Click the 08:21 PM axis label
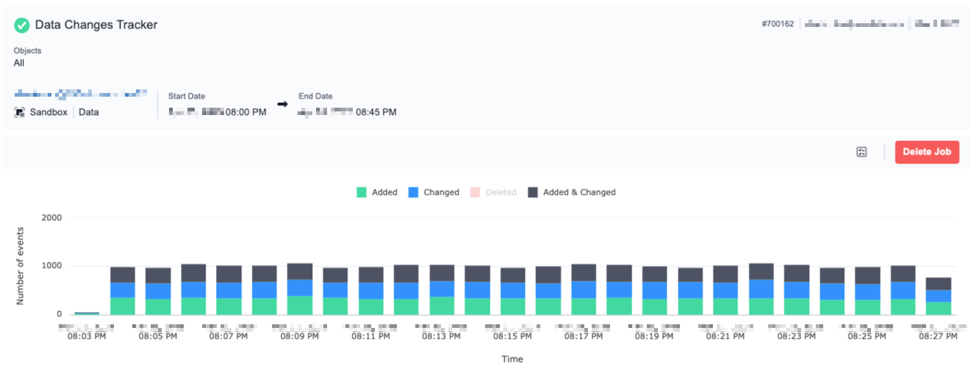980x372 pixels. tap(725, 336)
